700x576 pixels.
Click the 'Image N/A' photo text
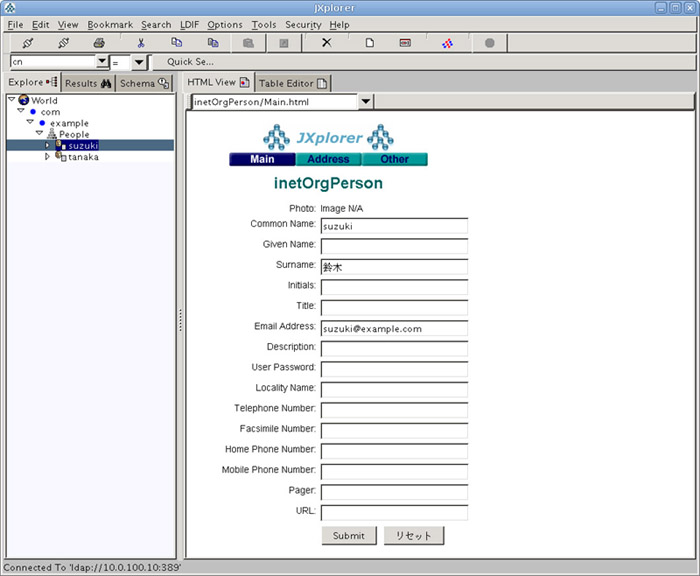point(342,209)
